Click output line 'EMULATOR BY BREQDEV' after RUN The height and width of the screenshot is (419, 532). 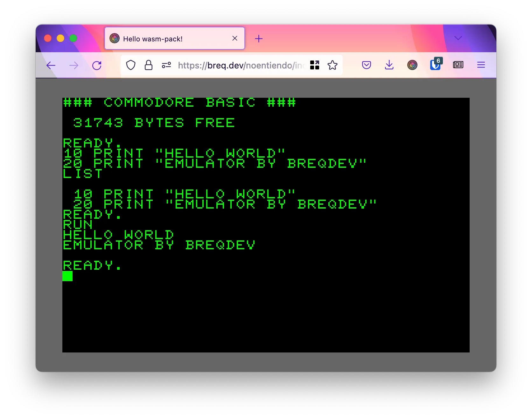point(159,245)
